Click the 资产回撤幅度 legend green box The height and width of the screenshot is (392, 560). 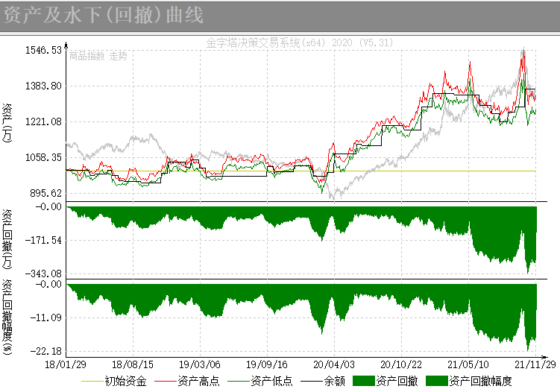pyautogui.click(x=437, y=381)
